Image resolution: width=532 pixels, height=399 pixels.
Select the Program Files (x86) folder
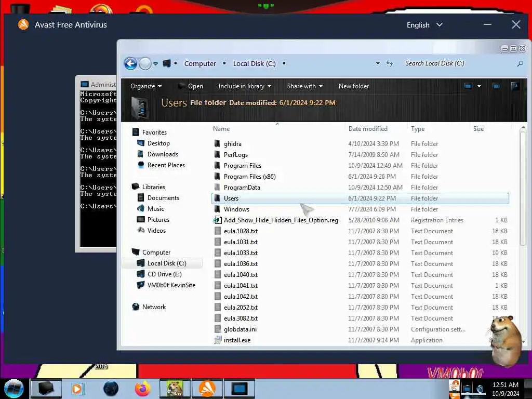tap(360, 177)
